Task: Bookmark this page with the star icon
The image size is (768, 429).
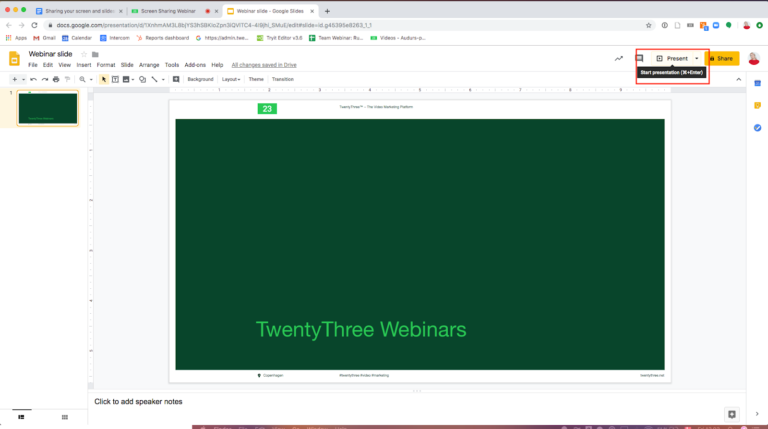Action: tap(648, 25)
